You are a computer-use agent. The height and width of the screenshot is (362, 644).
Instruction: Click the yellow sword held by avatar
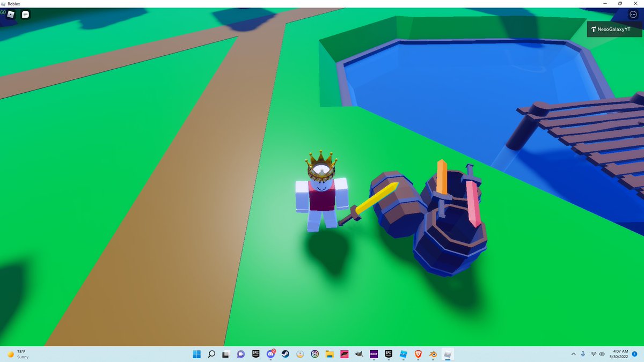(369, 204)
